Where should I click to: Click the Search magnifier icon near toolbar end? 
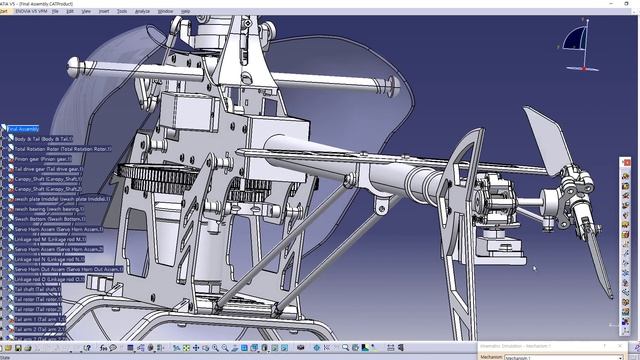point(346,348)
